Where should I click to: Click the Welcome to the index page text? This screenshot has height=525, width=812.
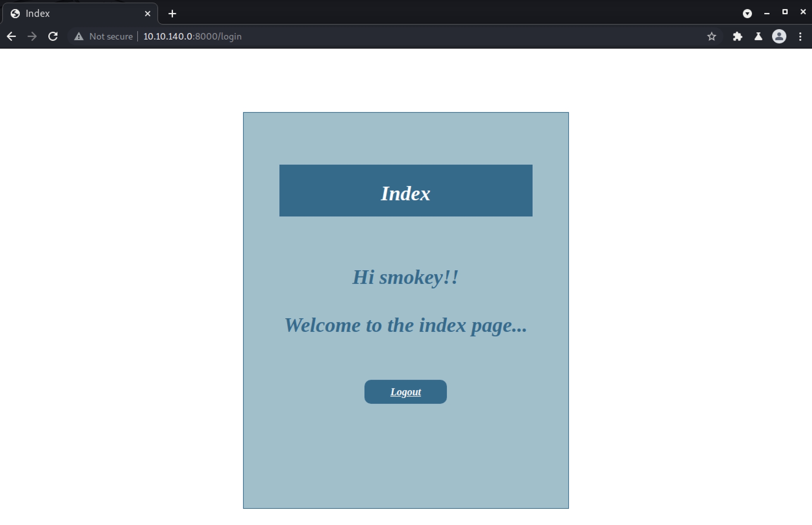tap(405, 325)
